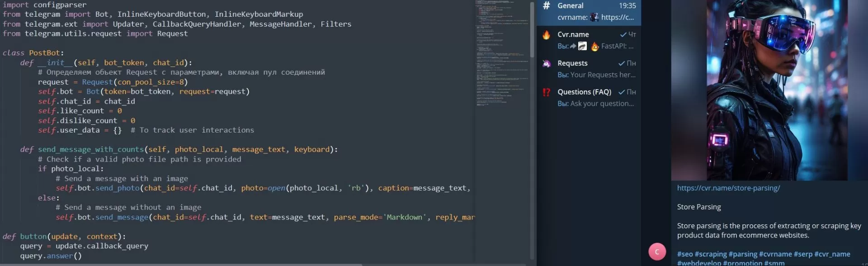Click the #seo hashtag

(x=684, y=254)
